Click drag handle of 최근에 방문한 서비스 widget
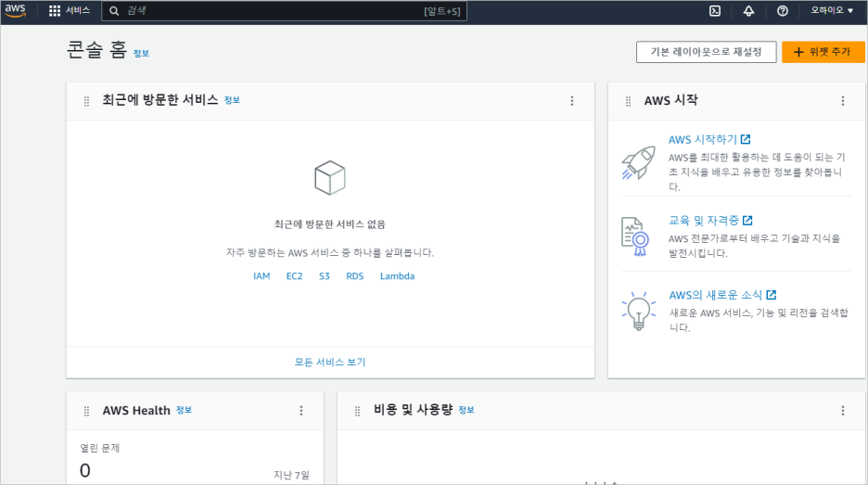Image resolution: width=868 pixels, height=485 pixels. click(86, 101)
